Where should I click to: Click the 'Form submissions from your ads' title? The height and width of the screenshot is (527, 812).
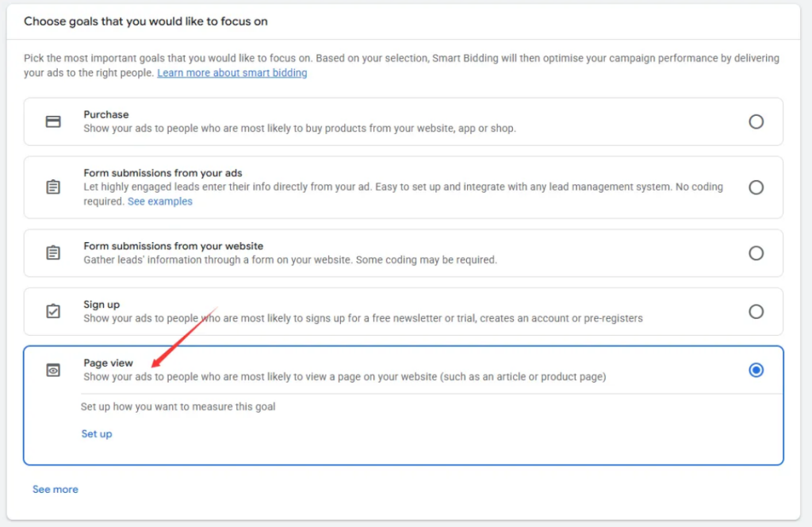(163, 173)
